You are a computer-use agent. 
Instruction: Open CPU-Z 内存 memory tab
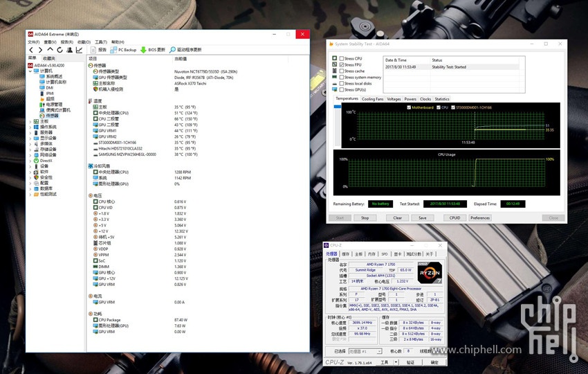[371, 254]
